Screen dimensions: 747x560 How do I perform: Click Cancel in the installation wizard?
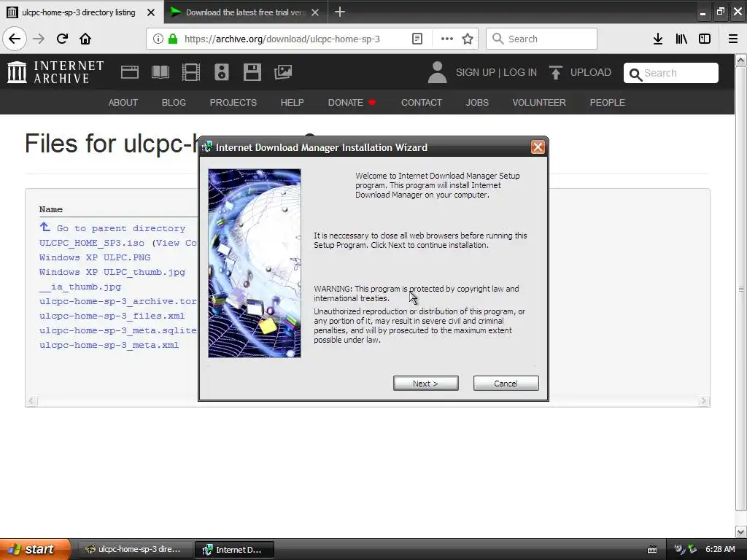point(506,384)
